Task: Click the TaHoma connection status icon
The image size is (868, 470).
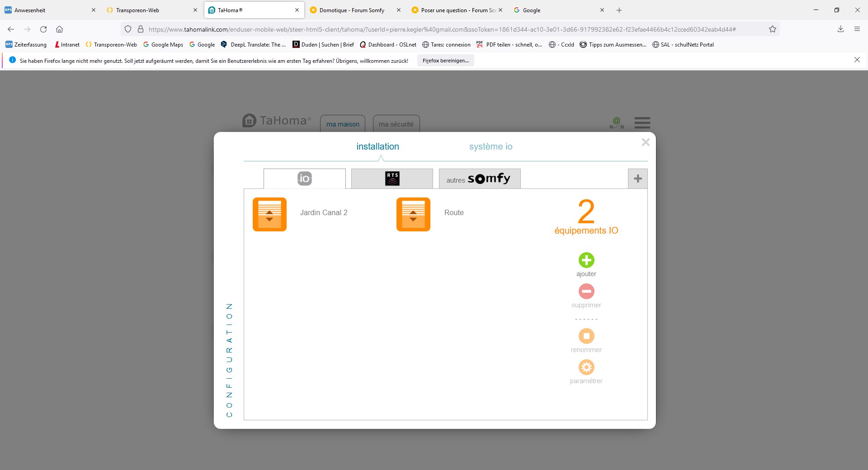Action: click(616, 122)
